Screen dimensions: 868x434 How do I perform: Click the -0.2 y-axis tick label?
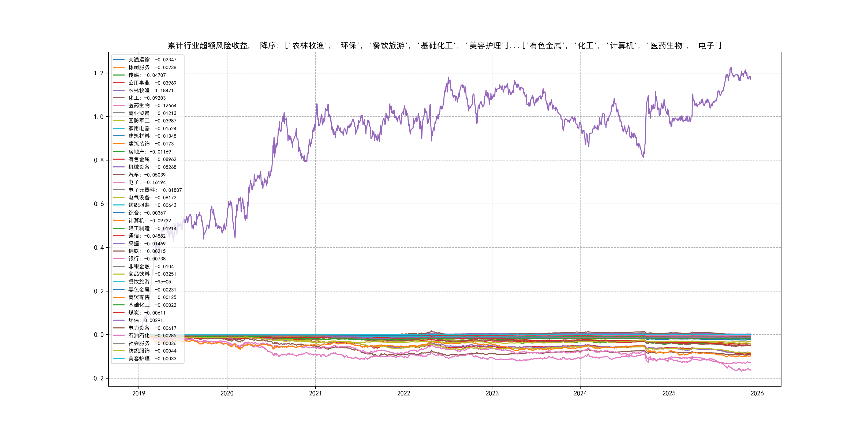pos(97,378)
